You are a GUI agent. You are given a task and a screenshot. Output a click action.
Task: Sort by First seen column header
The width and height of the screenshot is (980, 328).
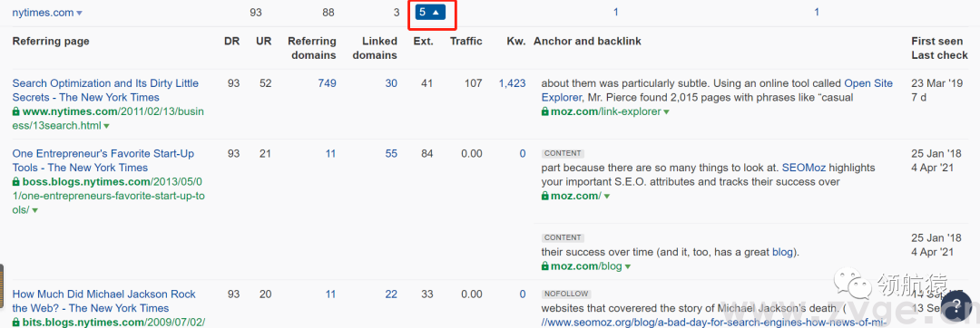(936, 41)
